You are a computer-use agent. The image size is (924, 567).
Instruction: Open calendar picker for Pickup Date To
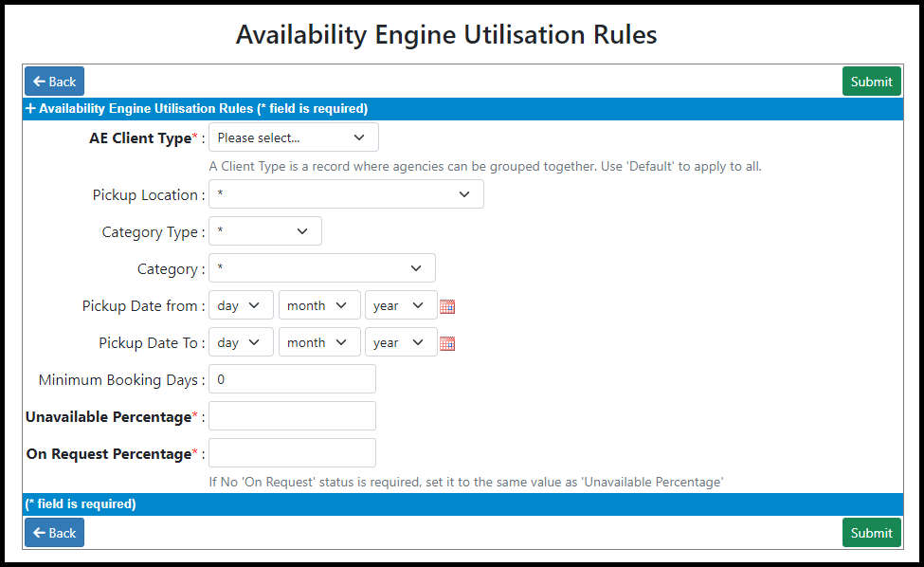coord(447,343)
